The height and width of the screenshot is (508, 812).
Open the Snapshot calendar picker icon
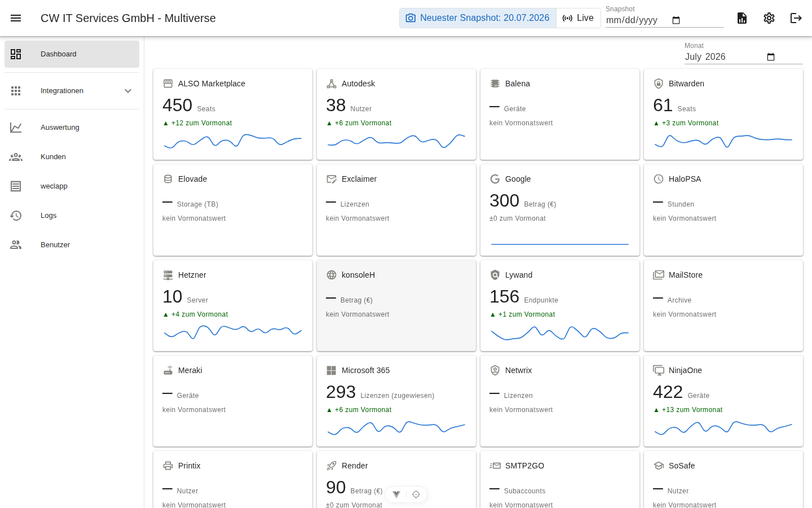click(x=676, y=20)
